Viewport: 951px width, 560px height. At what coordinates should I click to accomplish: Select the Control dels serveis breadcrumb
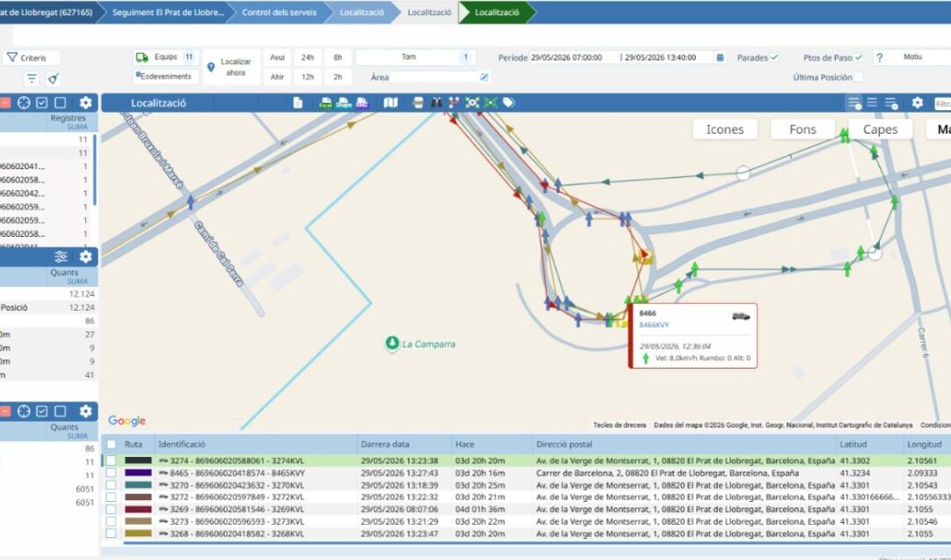coord(279,12)
